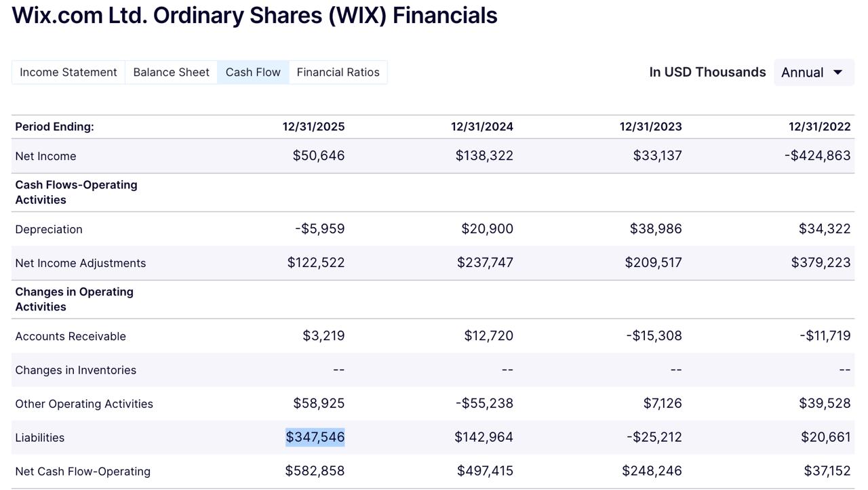Click Net Cash Flow-Operating value $497,415
The height and width of the screenshot is (490, 868).
tap(486, 472)
